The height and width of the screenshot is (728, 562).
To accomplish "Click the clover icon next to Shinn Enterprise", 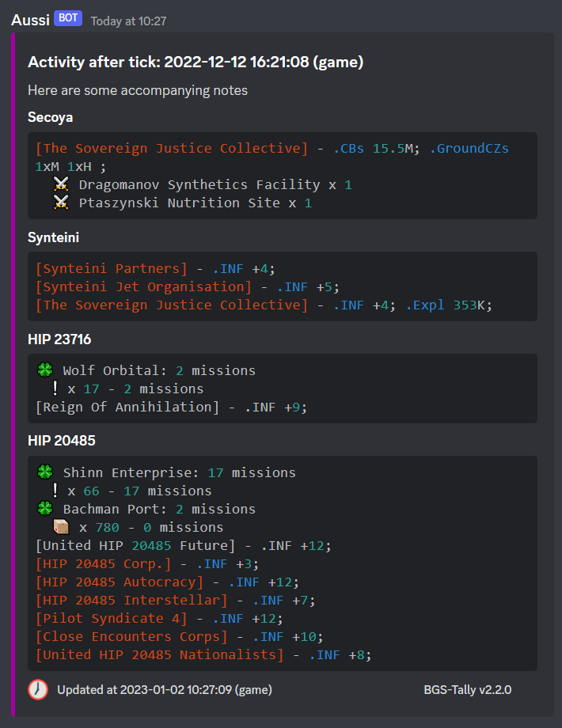I will point(45,472).
